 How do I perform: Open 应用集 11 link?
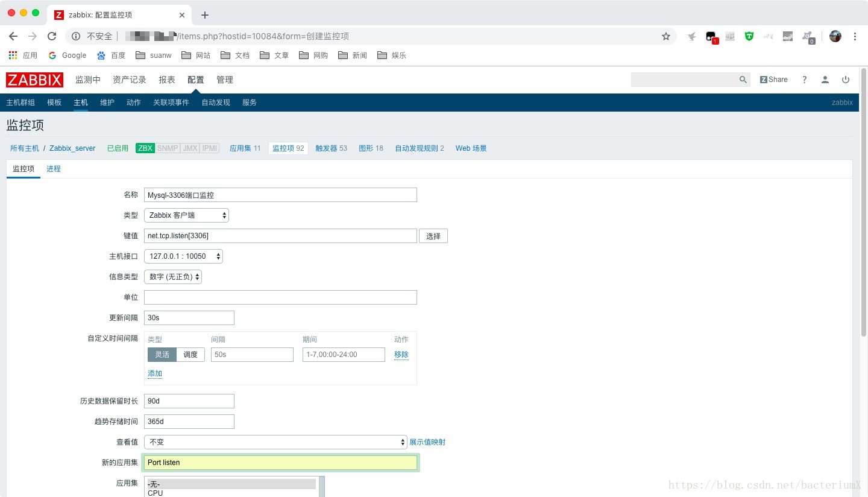tap(245, 148)
